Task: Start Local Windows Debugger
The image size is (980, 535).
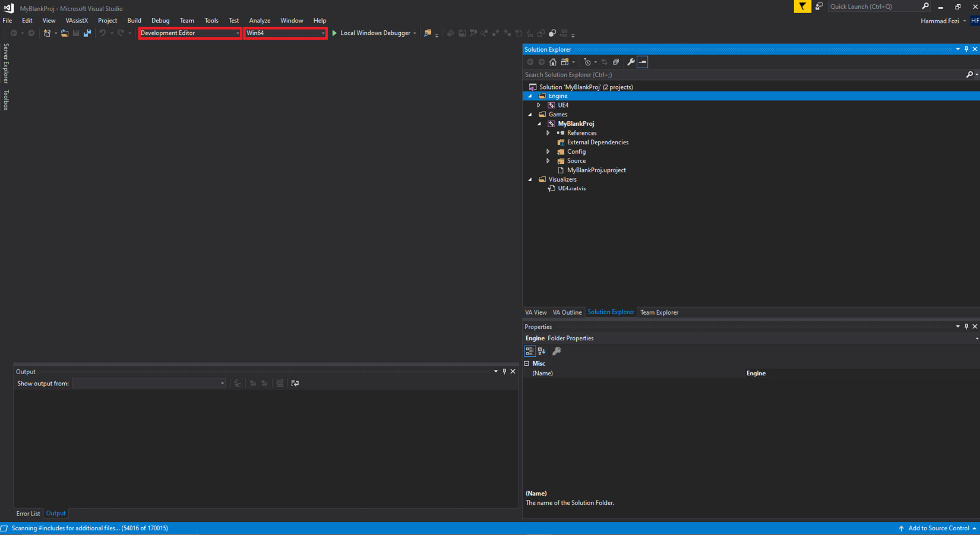Action: [371, 33]
